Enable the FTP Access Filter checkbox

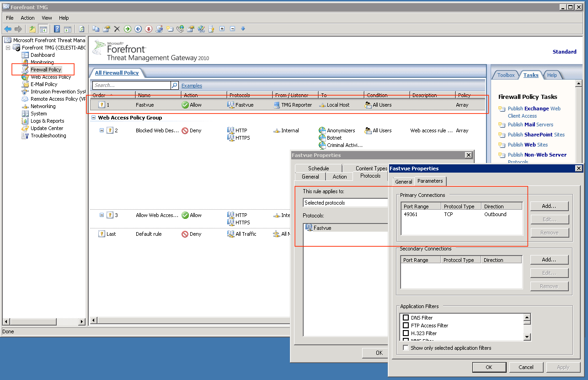[406, 326]
